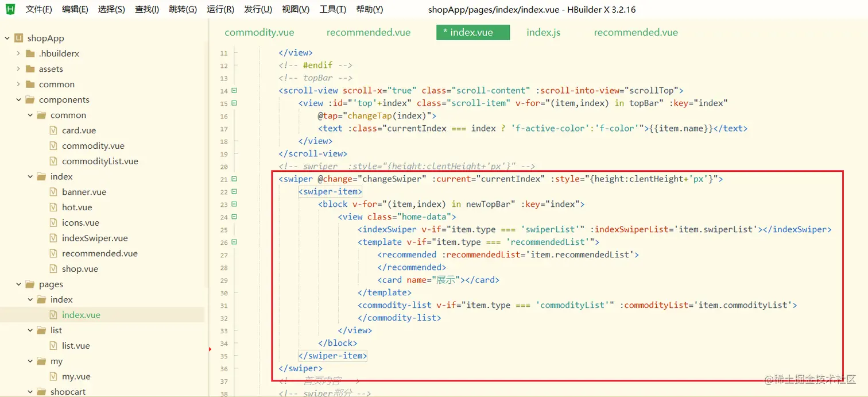Collapse the index folder under pages
The height and width of the screenshot is (397, 868).
click(30, 299)
